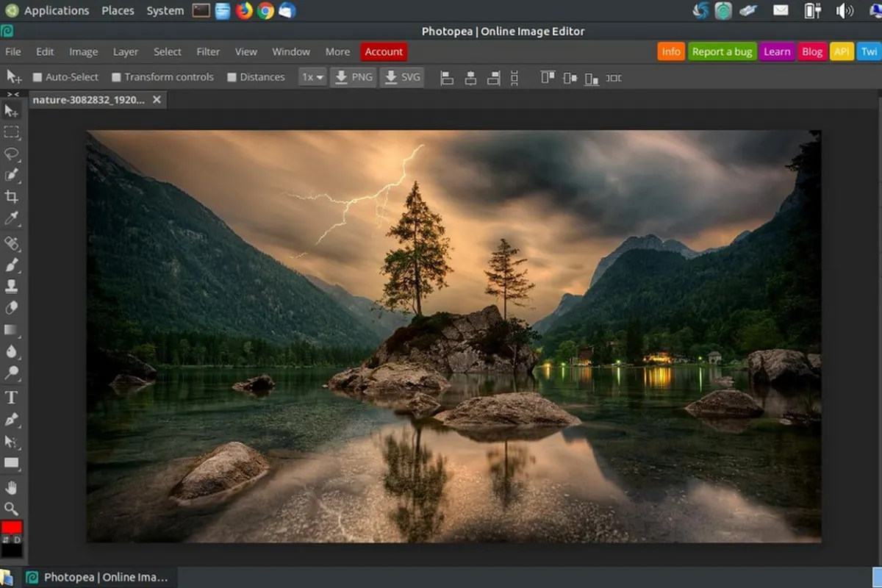Select the Clone Stamp tool
Image resolution: width=882 pixels, height=588 pixels.
[x=11, y=286]
